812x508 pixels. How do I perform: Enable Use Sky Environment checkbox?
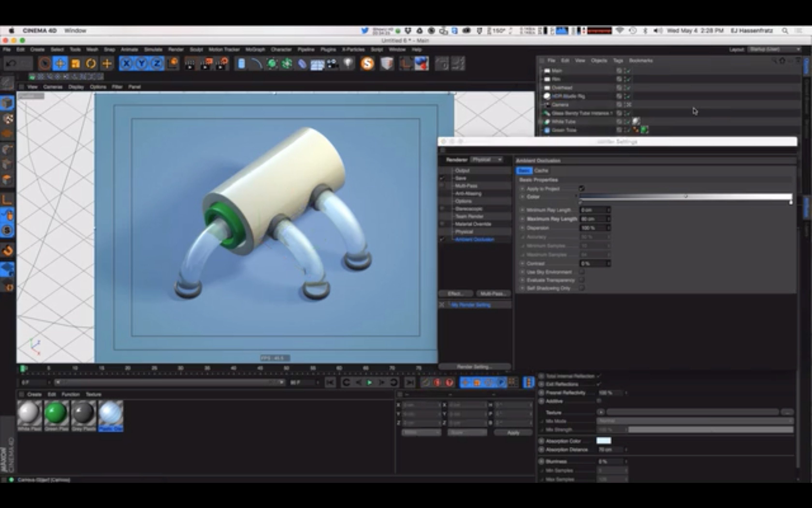581,272
